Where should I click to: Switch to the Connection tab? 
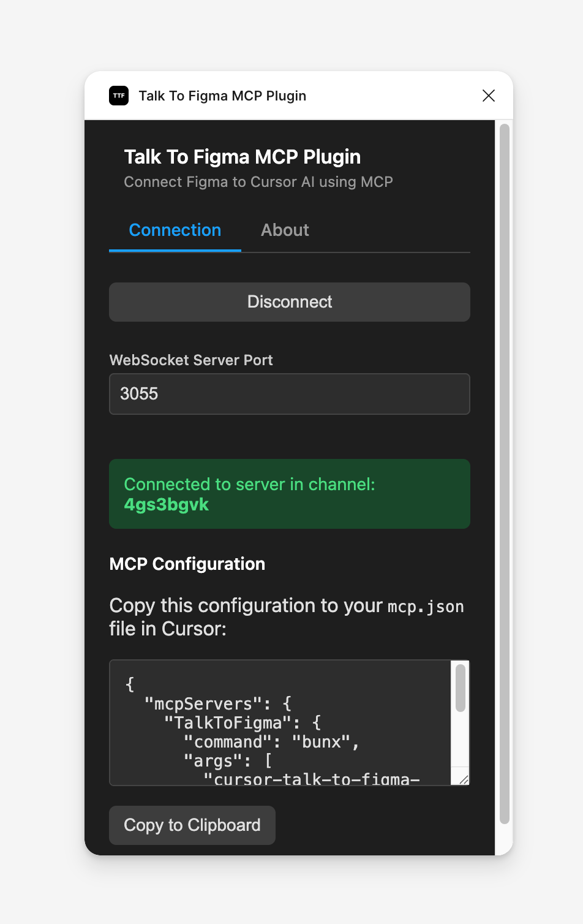[x=175, y=230]
